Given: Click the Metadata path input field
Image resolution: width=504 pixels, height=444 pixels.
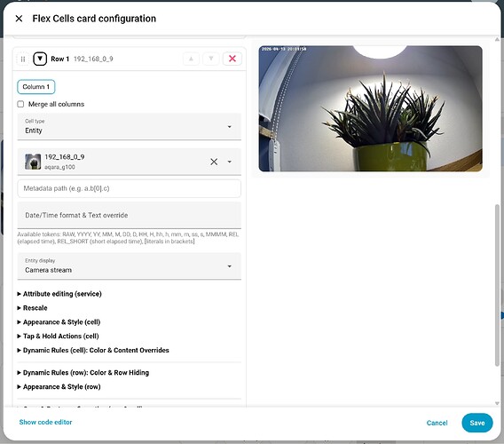Looking at the screenshot, I should click(x=130, y=188).
